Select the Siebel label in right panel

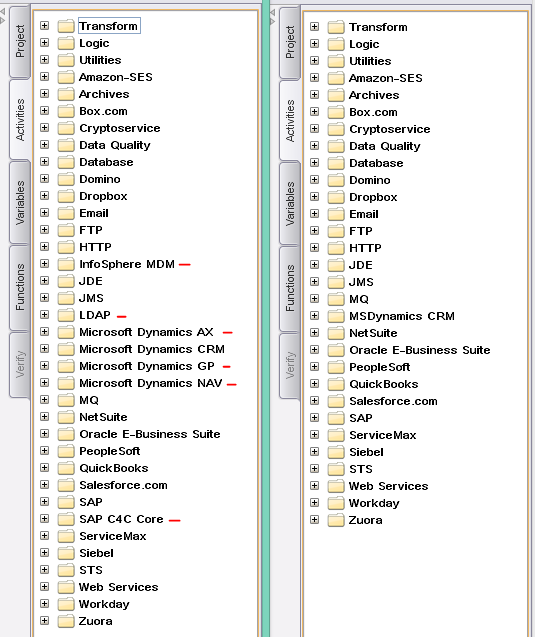[366, 452]
